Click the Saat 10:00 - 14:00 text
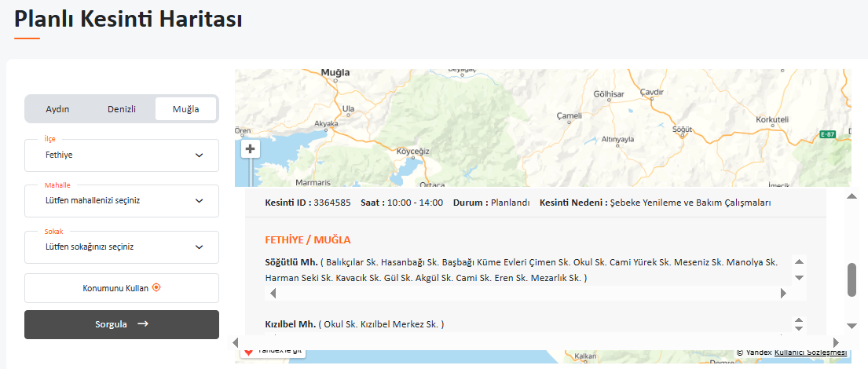Viewport: 868px width, 369px height. [402, 203]
